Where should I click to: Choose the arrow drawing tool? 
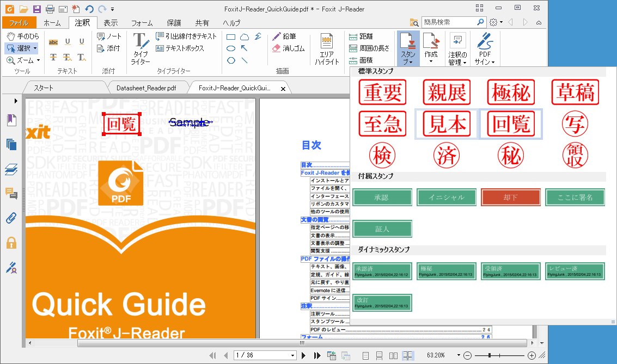point(245,48)
